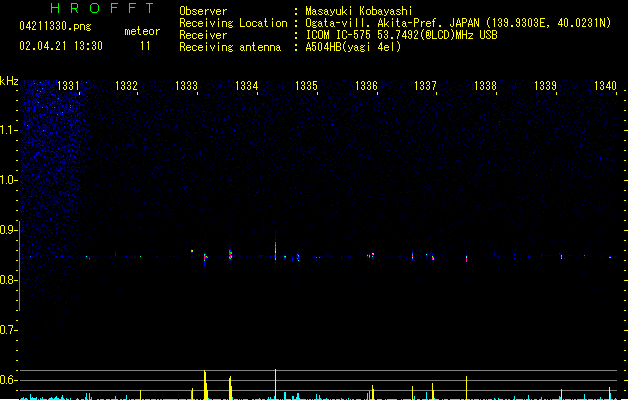The image size is (629, 400).
Task: Click the 1338 time marker
Action: pos(485,86)
